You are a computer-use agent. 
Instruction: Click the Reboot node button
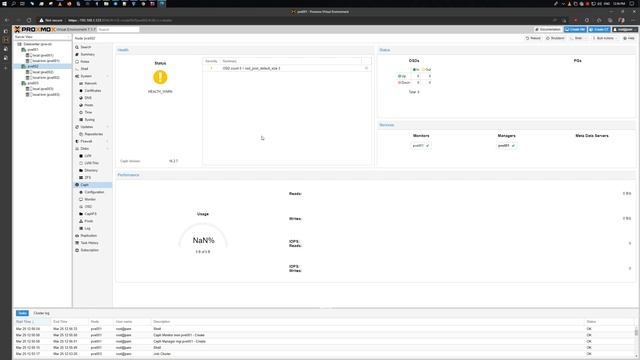tap(533, 38)
